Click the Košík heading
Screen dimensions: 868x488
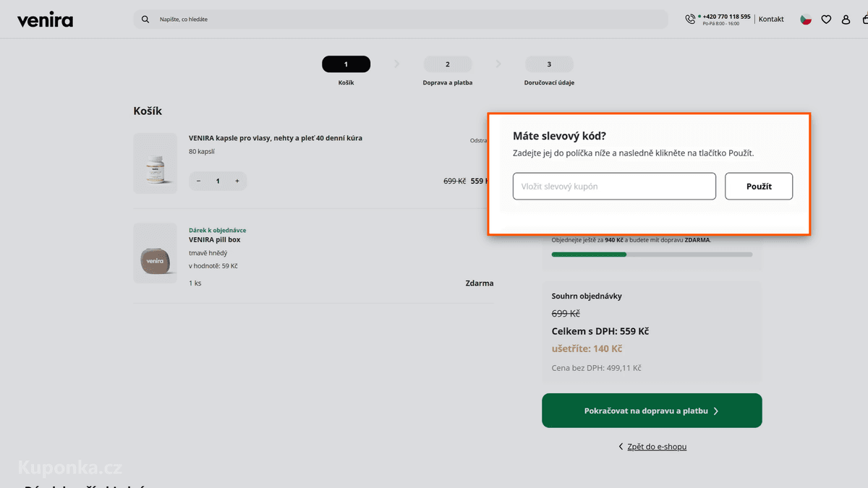(x=148, y=111)
